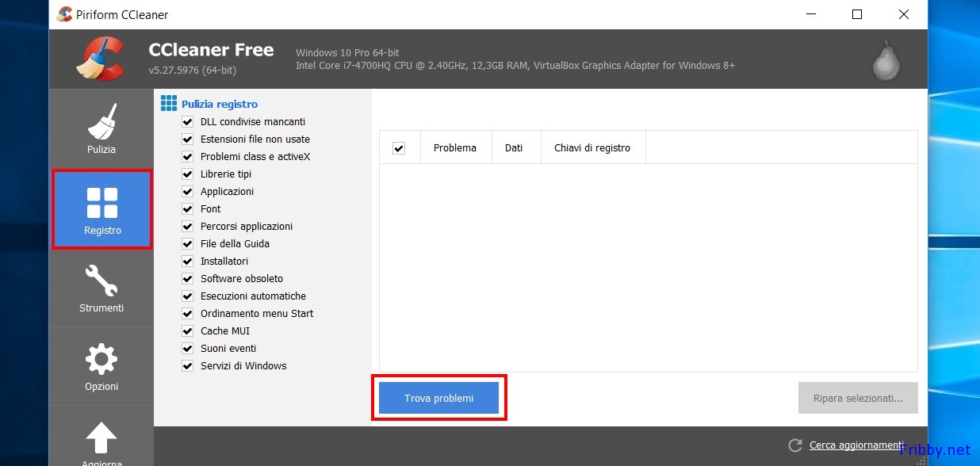Viewport: 980px width, 466px height.
Task: Sort by the Problema column header
Action: pos(455,147)
